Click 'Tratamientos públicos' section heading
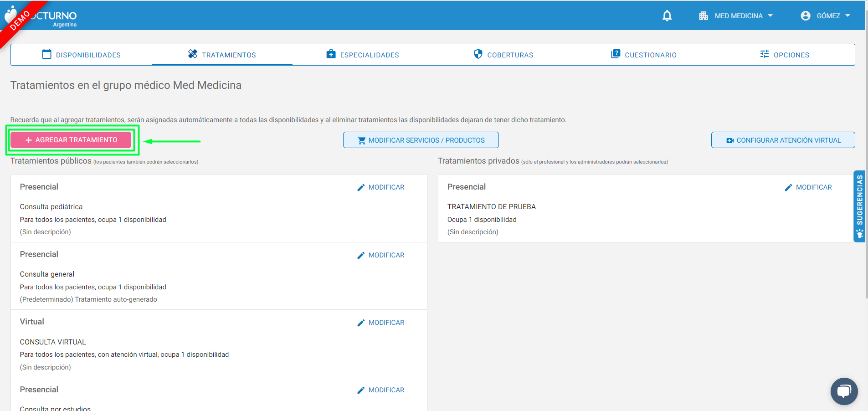This screenshot has height=411, width=868. [x=51, y=161]
